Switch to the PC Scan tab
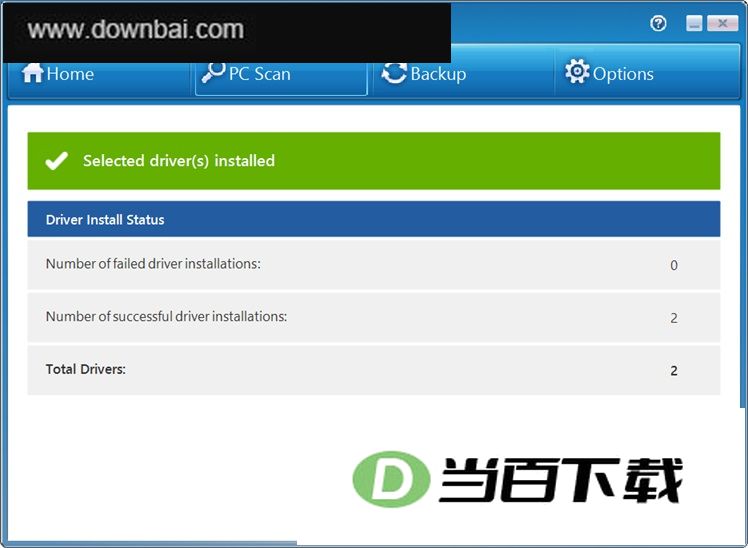The image size is (748, 548). pos(281,74)
